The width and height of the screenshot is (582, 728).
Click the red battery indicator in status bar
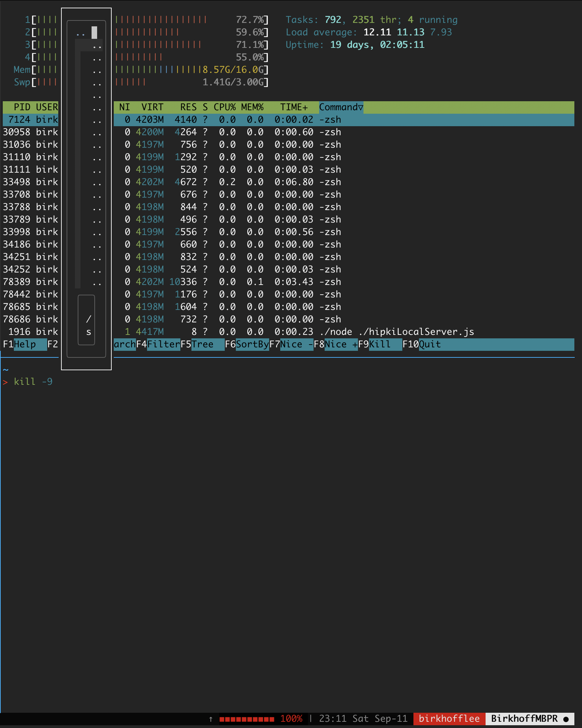[x=246, y=718]
